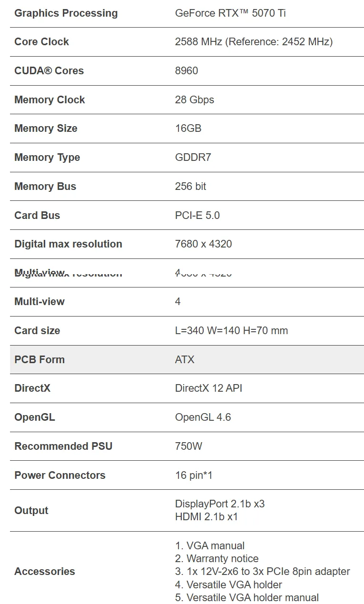The height and width of the screenshot is (604, 364).
Task: Click the Memory Type GDDR7 value
Action: click(193, 158)
